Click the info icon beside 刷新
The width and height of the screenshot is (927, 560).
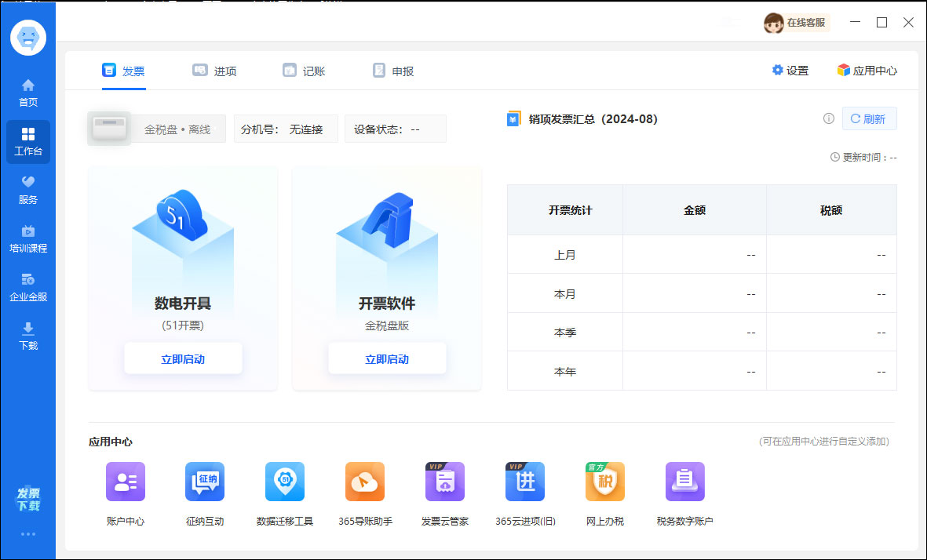[x=828, y=119]
